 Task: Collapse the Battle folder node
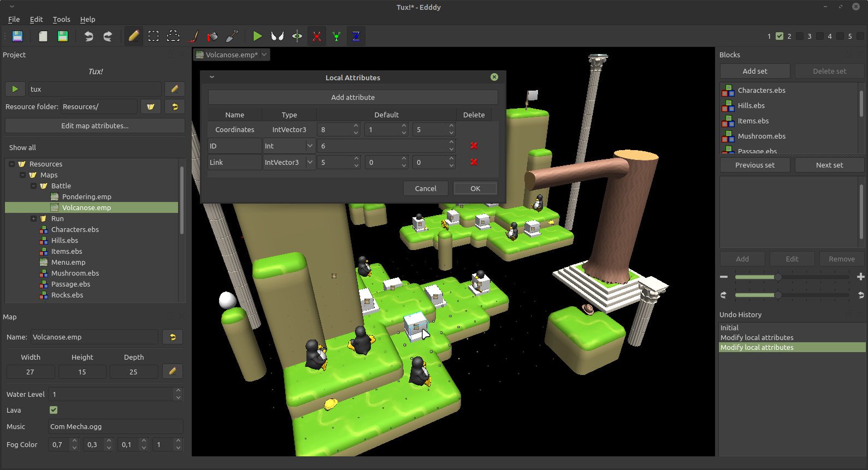tap(33, 186)
